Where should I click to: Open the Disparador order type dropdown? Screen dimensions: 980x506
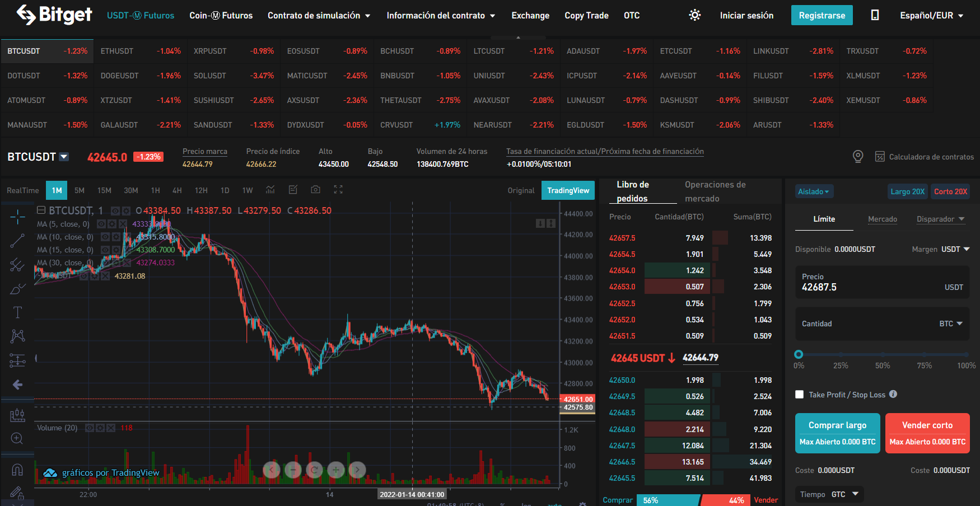pos(941,219)
